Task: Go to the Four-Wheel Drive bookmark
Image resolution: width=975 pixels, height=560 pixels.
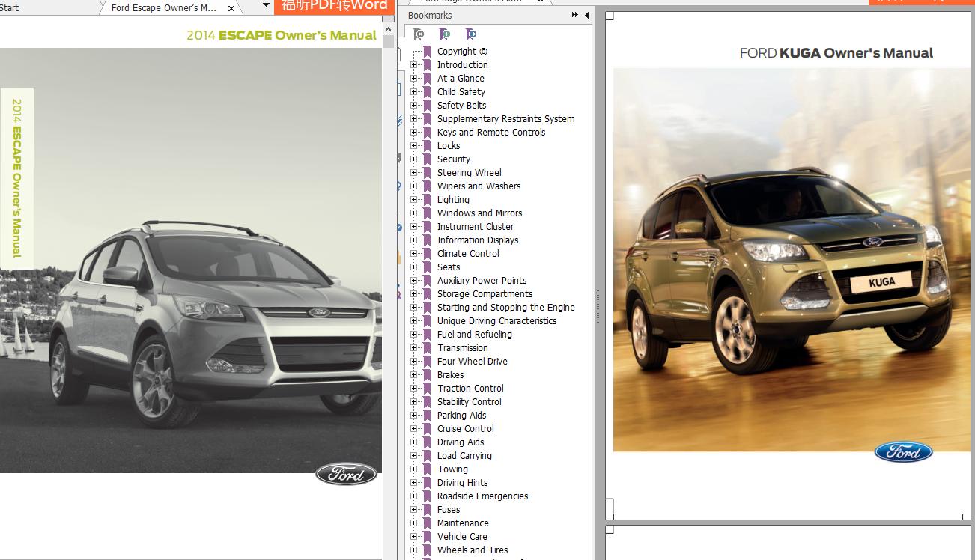Action: click(x=473, y=362)
